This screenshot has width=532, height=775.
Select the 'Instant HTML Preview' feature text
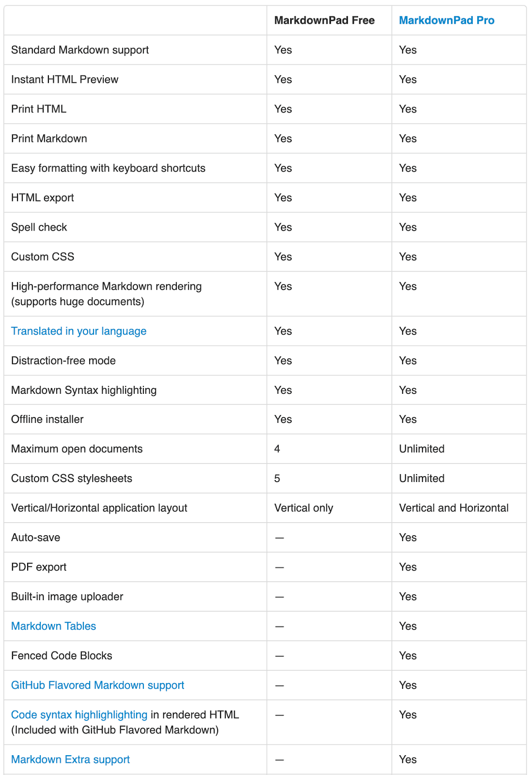(64, 79)
